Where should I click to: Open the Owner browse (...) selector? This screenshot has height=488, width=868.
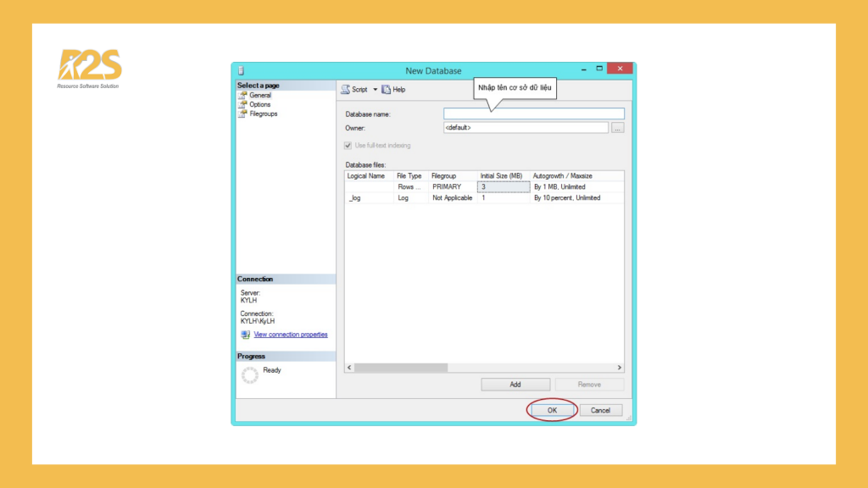point(617,127)
